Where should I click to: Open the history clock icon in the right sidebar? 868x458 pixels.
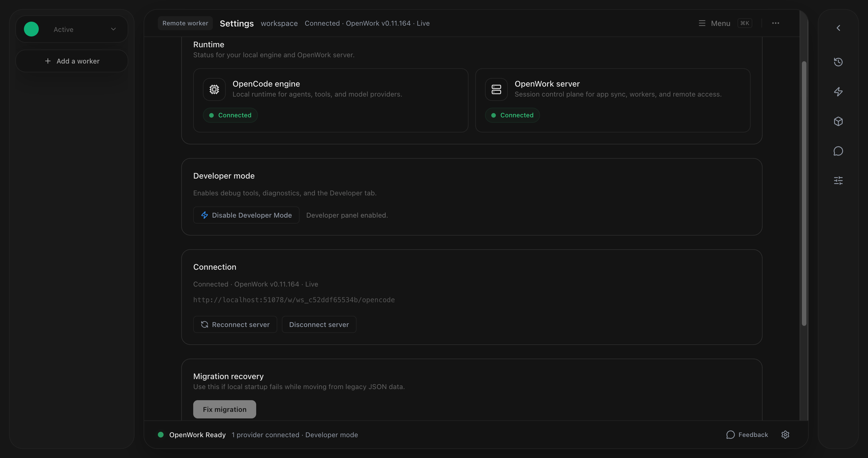(838, 62)
